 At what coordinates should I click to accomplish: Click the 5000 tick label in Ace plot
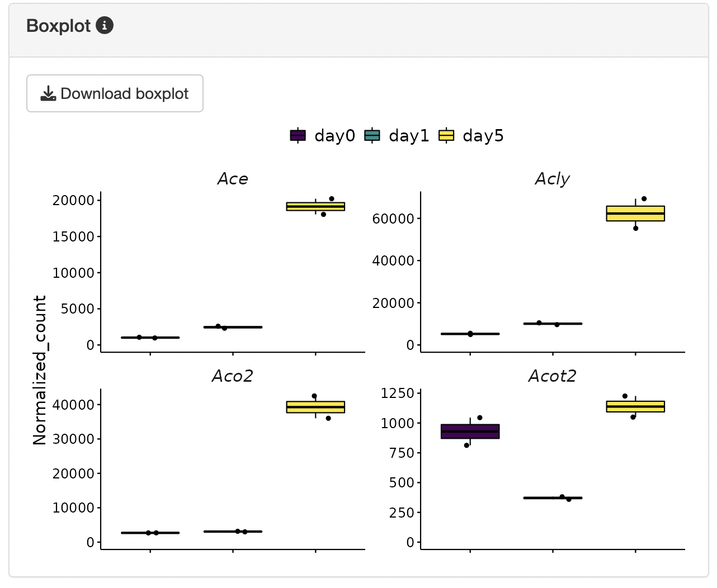coord(77,309)
